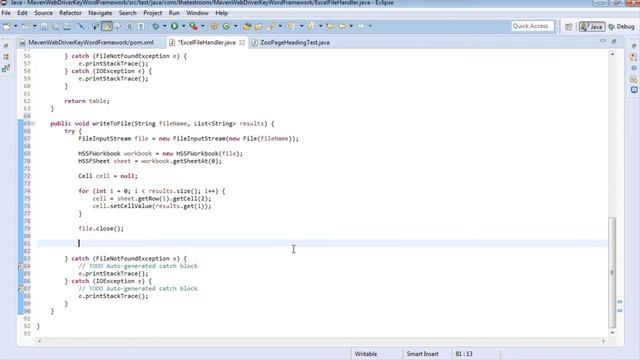Click the New Java Package icon
The height and width of the screenshot is (360, 640).
pos(214,27)
